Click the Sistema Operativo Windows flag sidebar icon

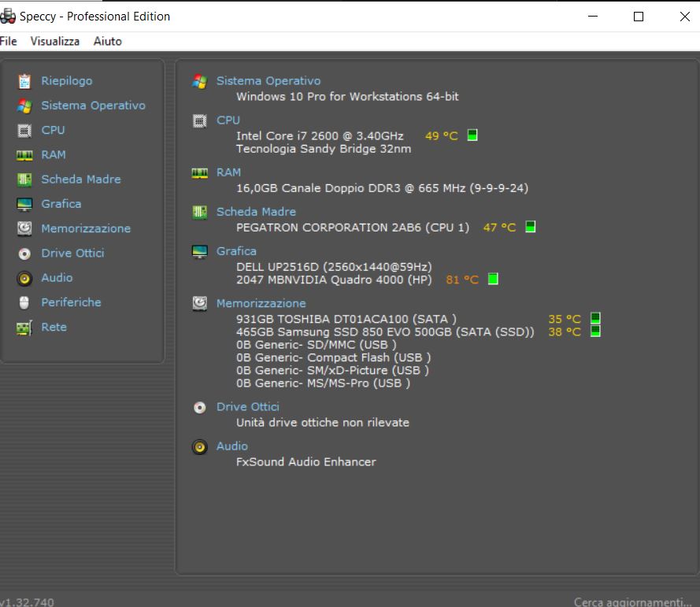[x=24, y=105]
